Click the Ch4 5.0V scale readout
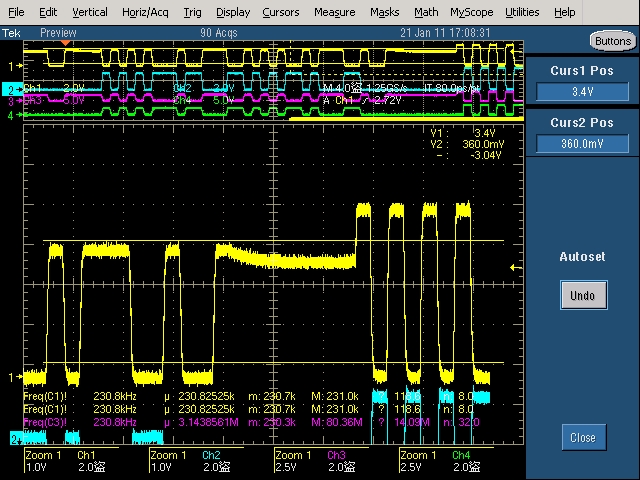The image size is (640, 480). 204,100
